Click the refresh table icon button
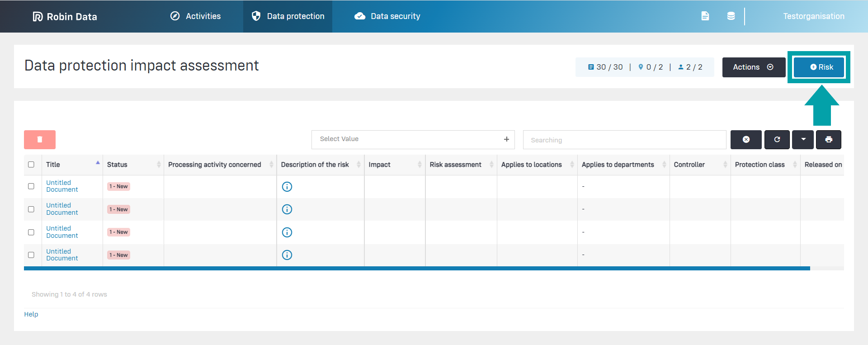The width and height of the screenshot is (868, 345). pyautogui.click(x=777, y=140)
